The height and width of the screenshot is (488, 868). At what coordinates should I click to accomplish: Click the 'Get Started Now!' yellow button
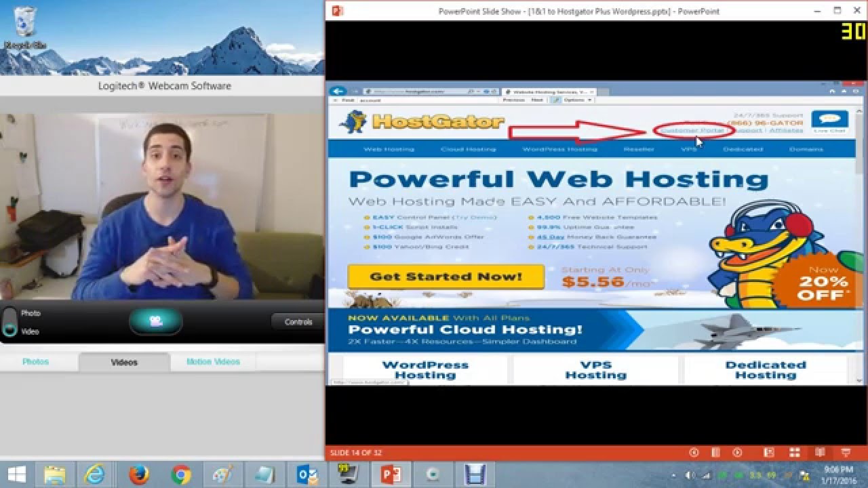pos(446,277)
